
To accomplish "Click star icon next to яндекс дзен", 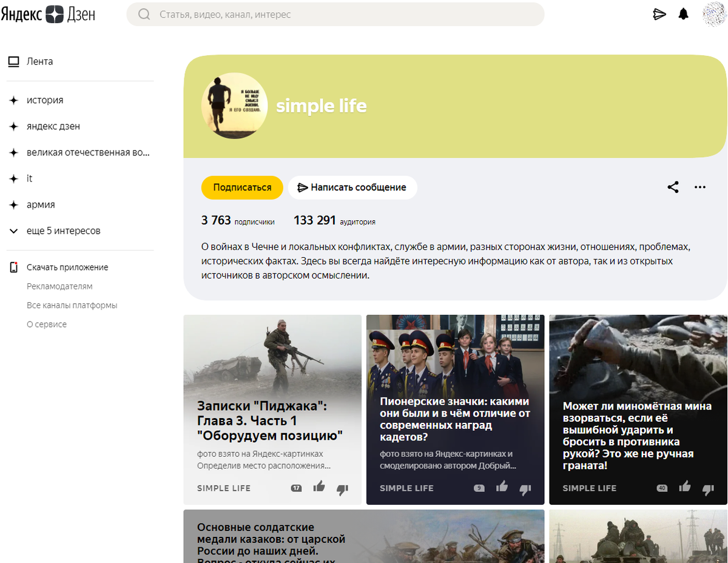I will pos(13,126).
